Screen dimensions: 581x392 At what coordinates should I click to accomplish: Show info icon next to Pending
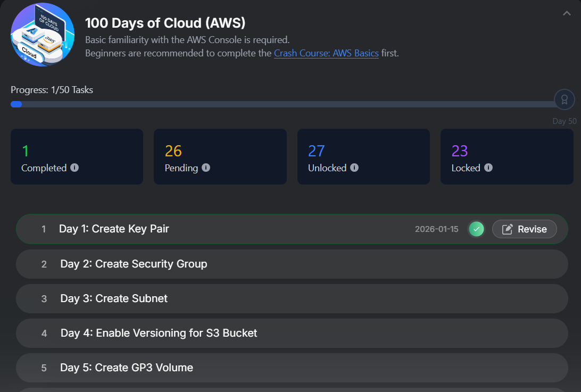pyautogui.click(x=206, y=168)
